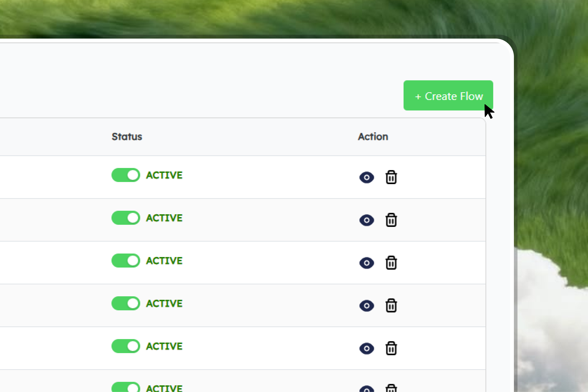Open the fourth row's eye view icon
Screen dimensions: 588x392
(367, 306)
